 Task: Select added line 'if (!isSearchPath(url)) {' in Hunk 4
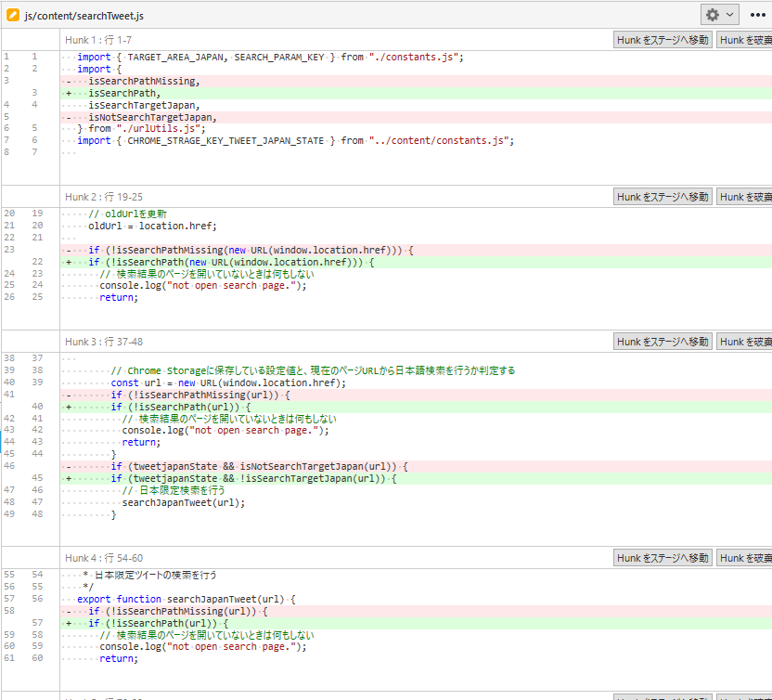coord(416,623)
